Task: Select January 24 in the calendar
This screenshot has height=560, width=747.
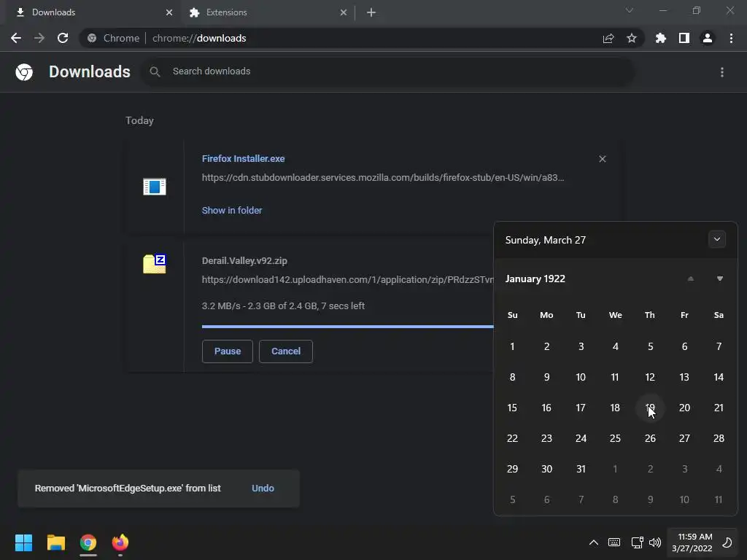Action: tap(581, 438)
